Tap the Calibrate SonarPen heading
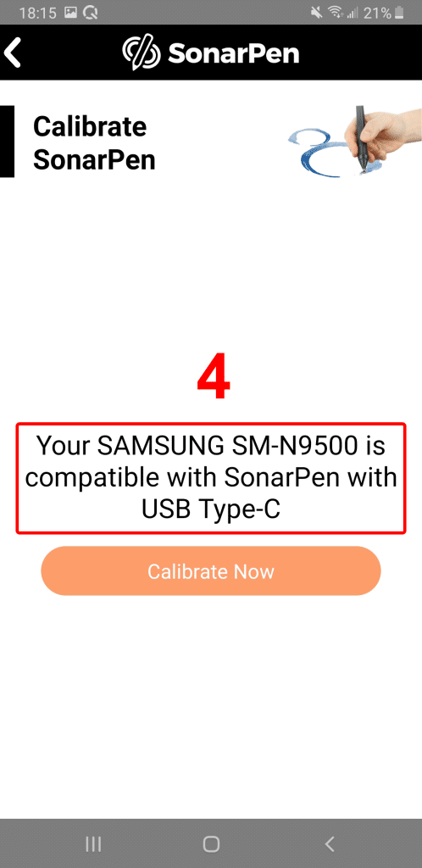422x868 pixels. (x=94, y=143)
